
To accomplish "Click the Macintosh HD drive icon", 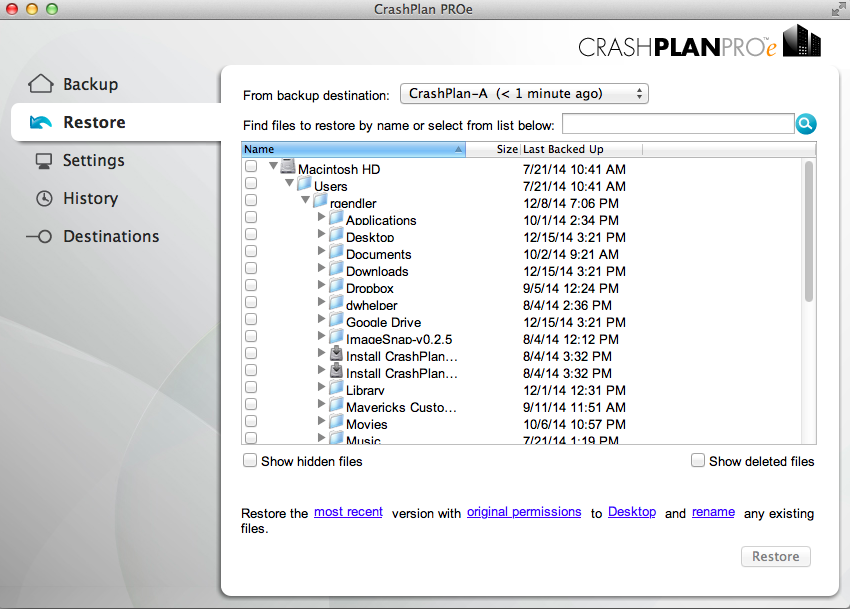I will (x=288, y=167).
